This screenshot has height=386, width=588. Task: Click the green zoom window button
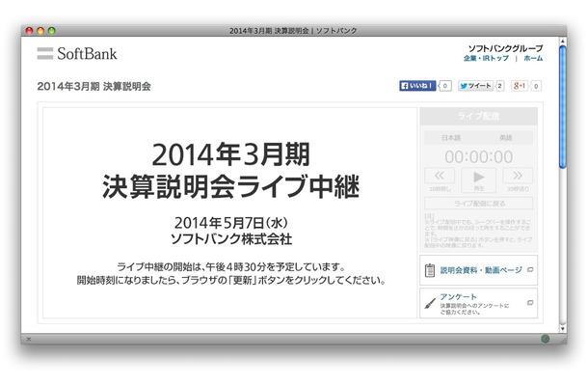click(52, 31)
